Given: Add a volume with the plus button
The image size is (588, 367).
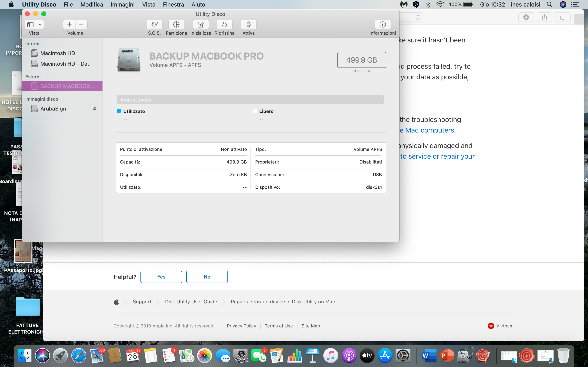Looking at the screenshot, I should (x=69, y=24).
